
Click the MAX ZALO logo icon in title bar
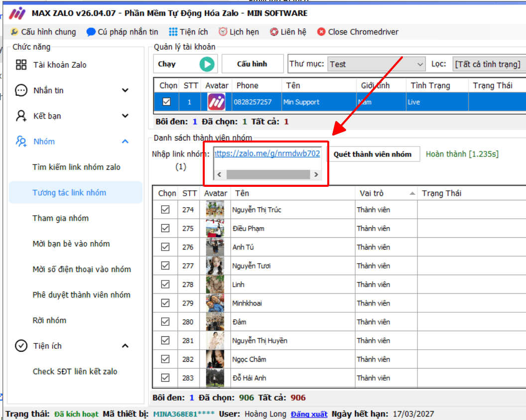(17, 13)
